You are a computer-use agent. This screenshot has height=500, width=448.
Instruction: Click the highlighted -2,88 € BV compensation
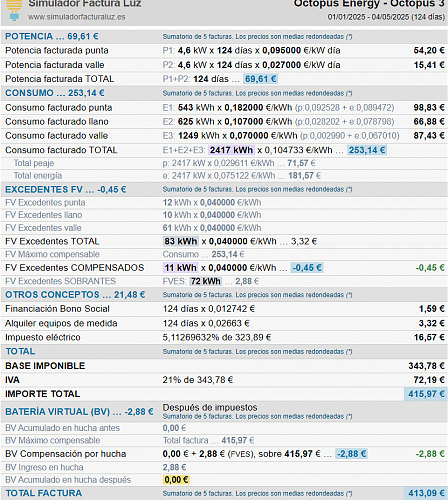pyautogui.click(x=351, y=454)
